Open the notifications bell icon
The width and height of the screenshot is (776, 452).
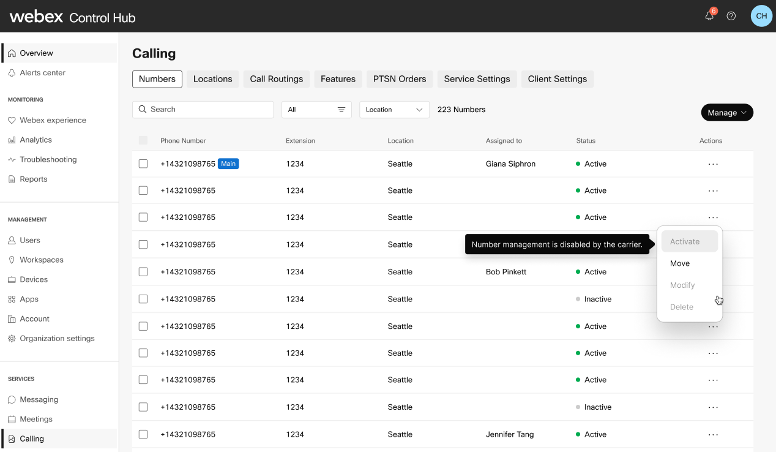point(709,16)
